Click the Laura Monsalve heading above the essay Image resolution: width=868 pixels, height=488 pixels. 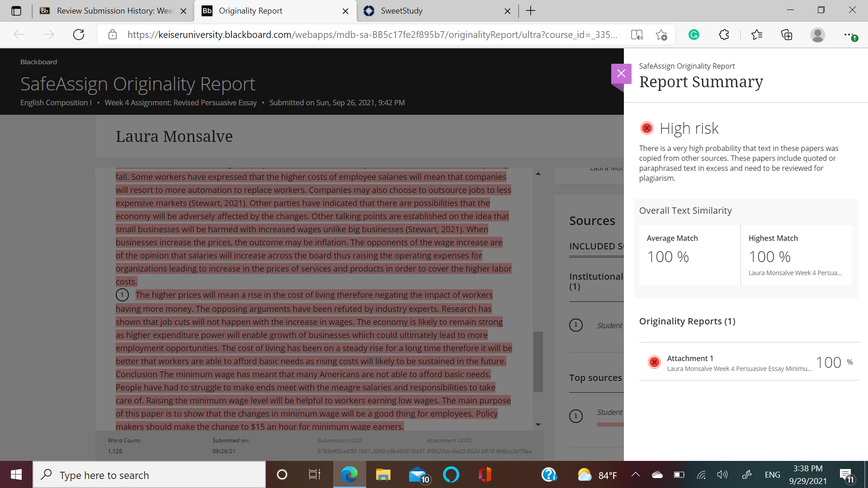point(174,136)
